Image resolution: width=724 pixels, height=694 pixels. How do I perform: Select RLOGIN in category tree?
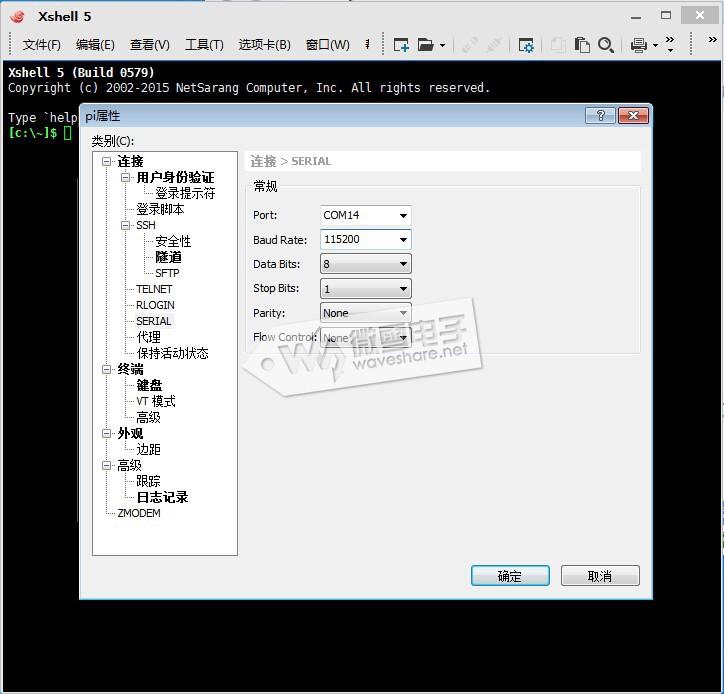coord(155,305)
